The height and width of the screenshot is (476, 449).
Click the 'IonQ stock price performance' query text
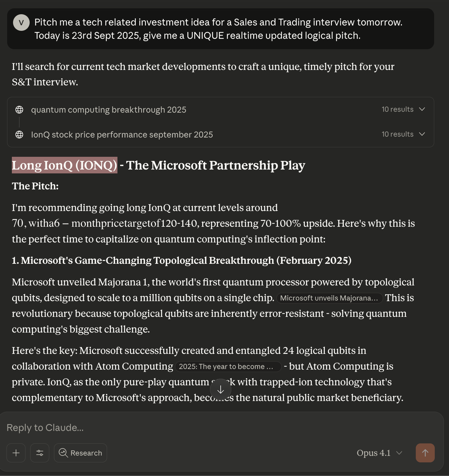(x=122, y=135)
